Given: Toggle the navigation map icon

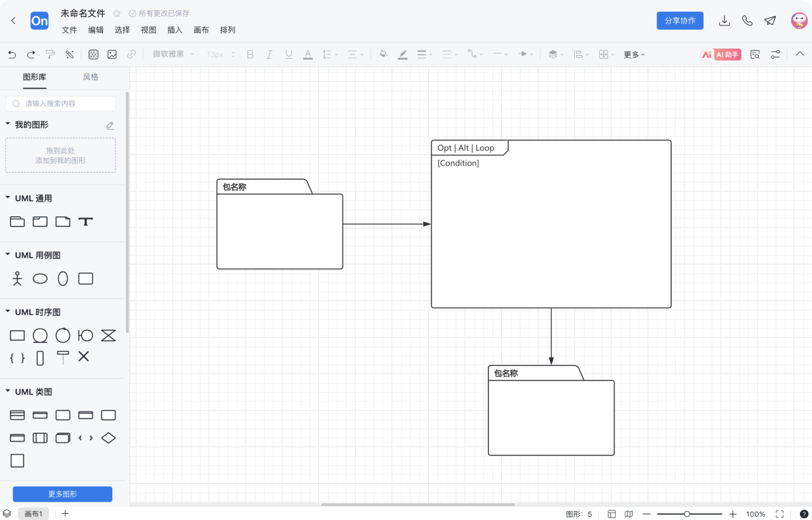Looking at the screenshot, I should coord(629,514).
